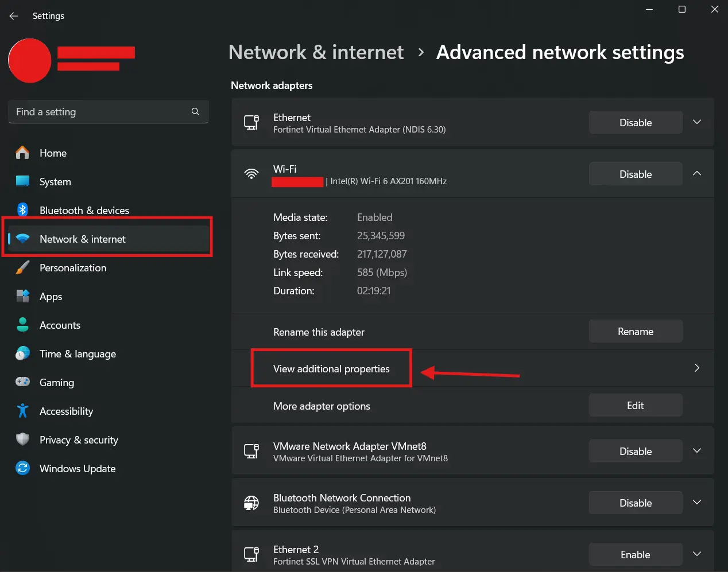Screen dimensions: 728x572
Task: Click the Time & language clock icon
Action: [x=22, y=353]
